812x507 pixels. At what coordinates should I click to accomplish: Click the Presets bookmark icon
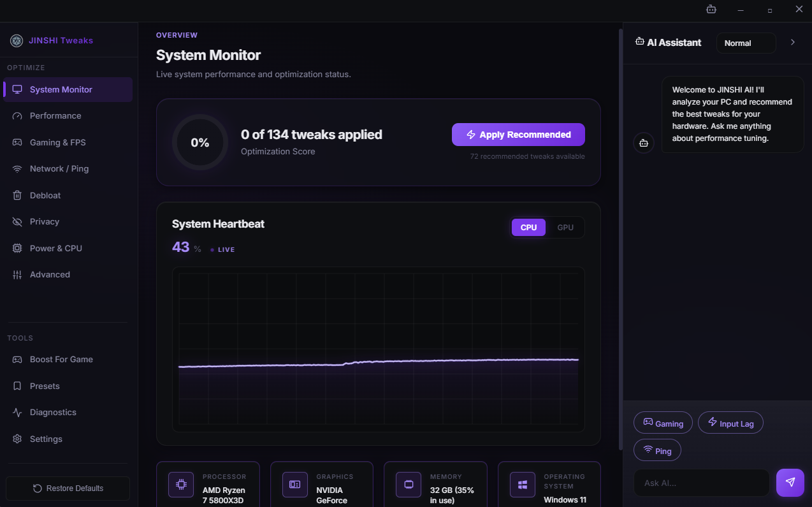tap(17, 386)
